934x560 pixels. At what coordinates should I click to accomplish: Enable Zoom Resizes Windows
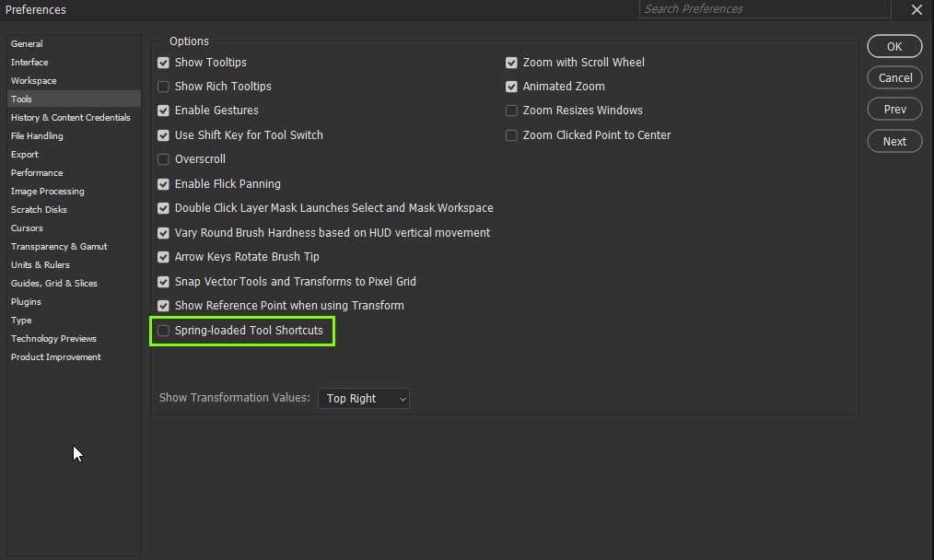pyautogui.click(x=511, y=111)
